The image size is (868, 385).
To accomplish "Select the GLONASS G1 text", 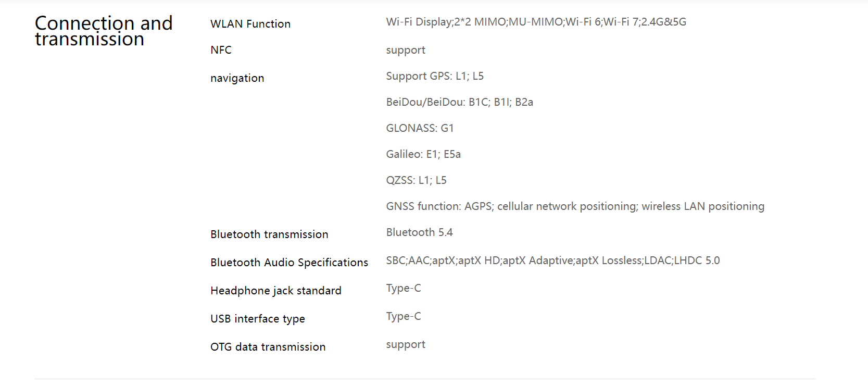I will tap(420, 128).
